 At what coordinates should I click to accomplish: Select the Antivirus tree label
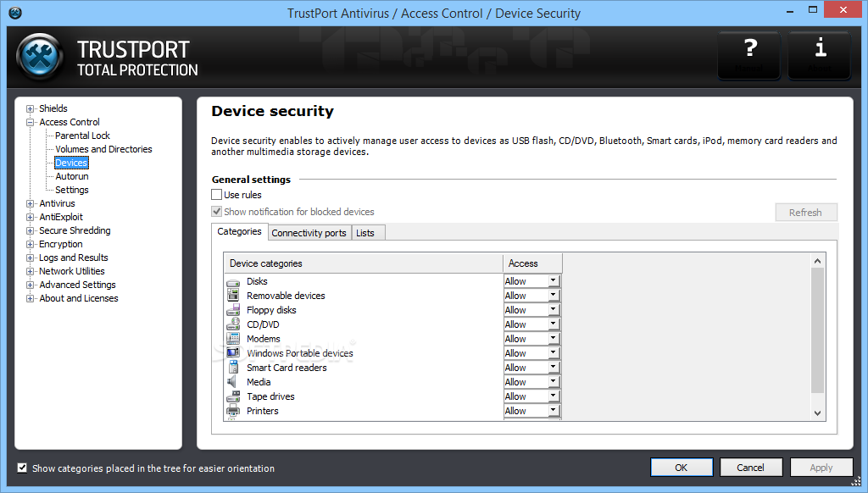coord(57,203)
